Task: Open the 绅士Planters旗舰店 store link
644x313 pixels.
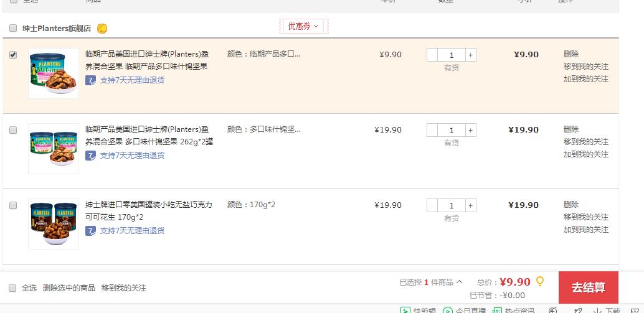Action: pyautogui.click(x=57, y=28)
